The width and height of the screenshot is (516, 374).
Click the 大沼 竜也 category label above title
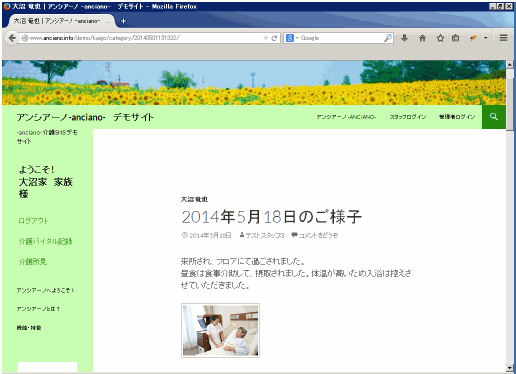point(194,199)
